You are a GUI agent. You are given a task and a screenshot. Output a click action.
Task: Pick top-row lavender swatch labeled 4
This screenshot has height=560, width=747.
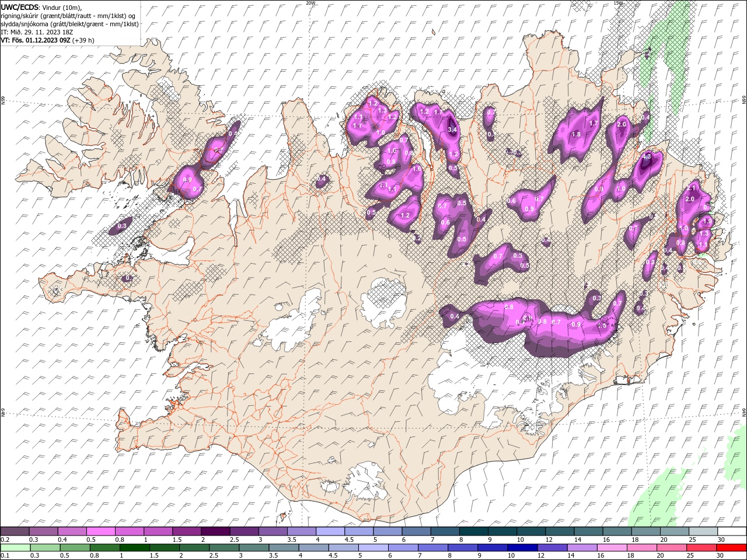(330, 531)
